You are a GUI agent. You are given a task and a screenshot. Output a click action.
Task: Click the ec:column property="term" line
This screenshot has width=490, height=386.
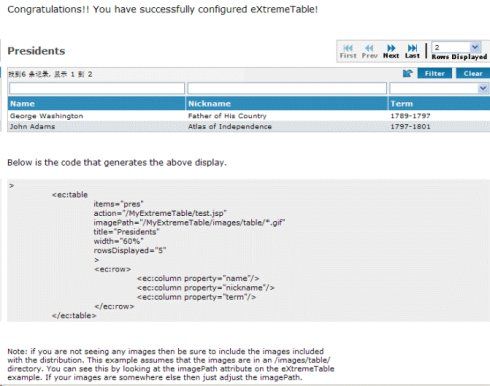196,297
